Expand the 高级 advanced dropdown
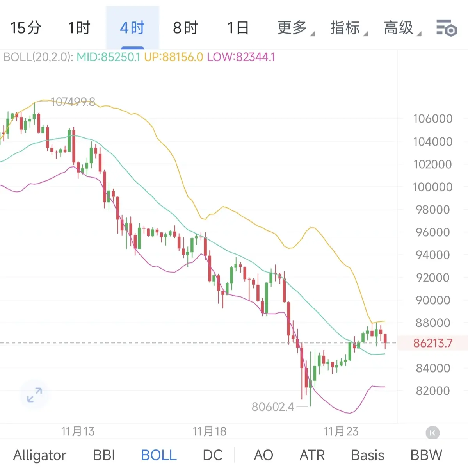This screenshot has width=468, height=476. coord(402,28)
